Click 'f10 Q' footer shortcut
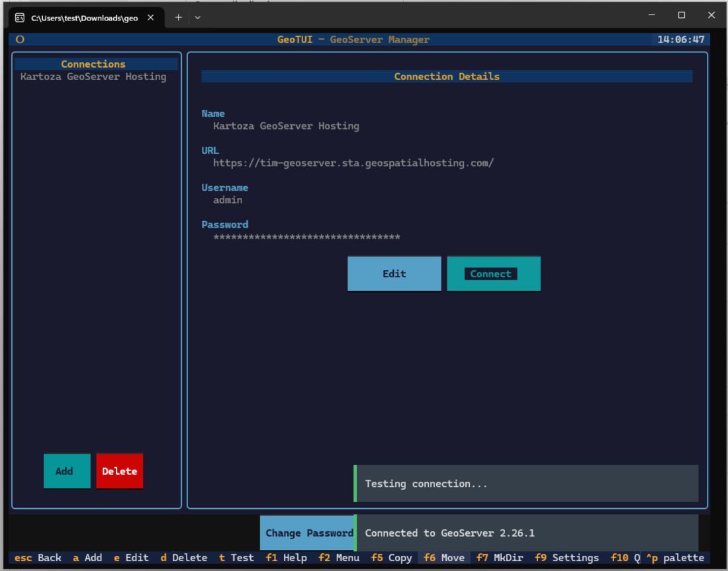The image size is (728, 571). pyautogui.click(x=625, y=558)
